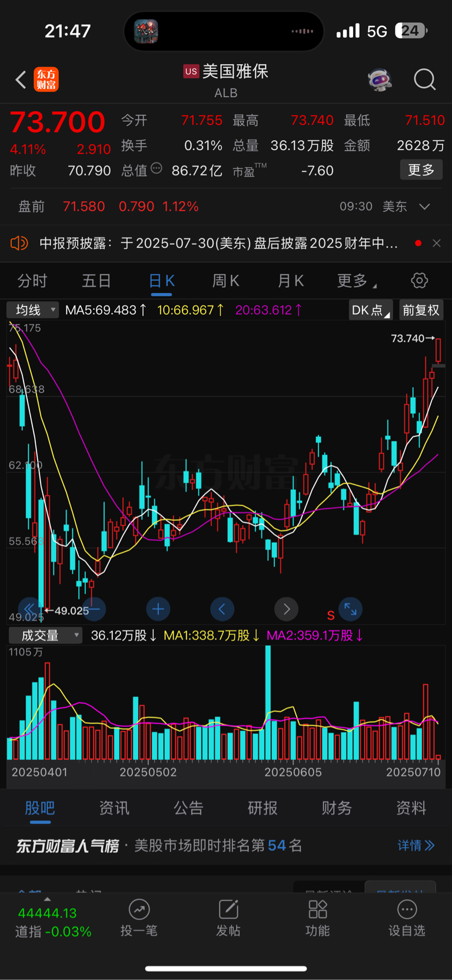Switch to 分时 chart tab
Screen dimensions: 452x980
(32, 281)
